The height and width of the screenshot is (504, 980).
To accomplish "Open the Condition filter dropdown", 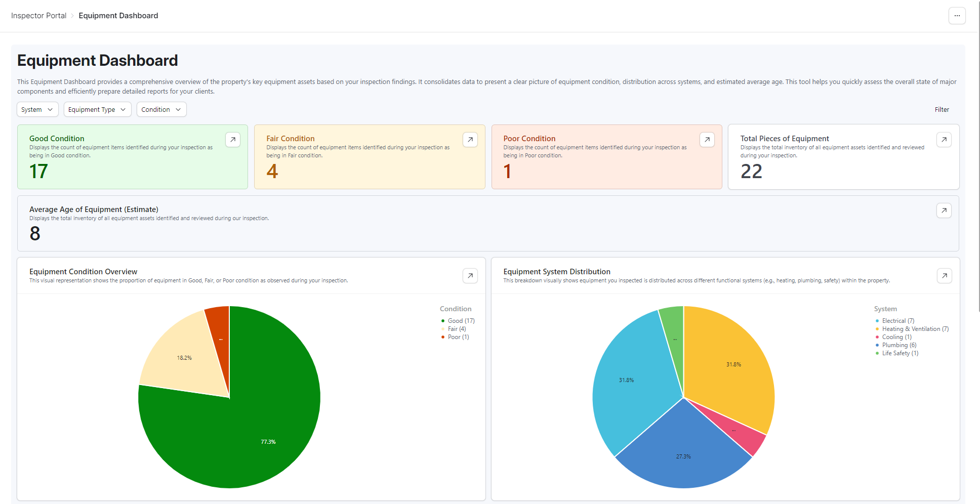I will (161, 109).
